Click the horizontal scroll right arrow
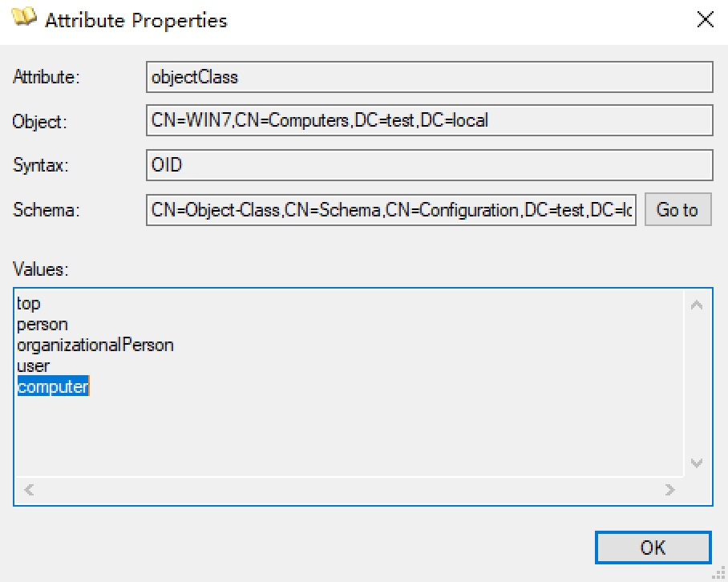This screenshot has height=582, width=728. pos(670,489)
